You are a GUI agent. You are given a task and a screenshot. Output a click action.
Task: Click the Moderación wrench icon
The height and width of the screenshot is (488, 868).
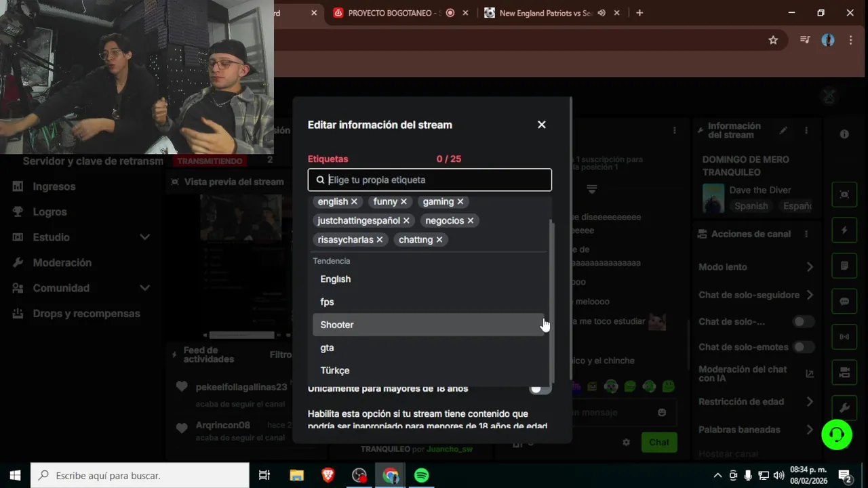(18, 262)
